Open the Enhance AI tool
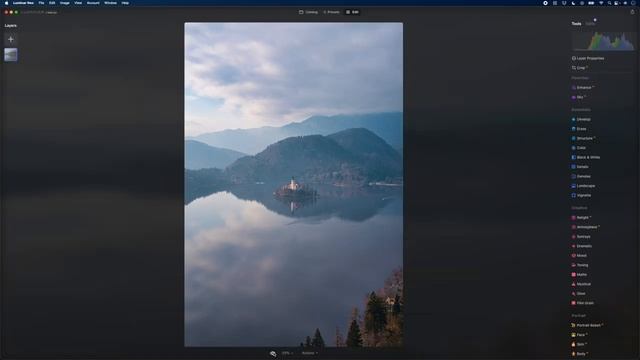This screenshot has width=640, height=360. pos(583,88)
